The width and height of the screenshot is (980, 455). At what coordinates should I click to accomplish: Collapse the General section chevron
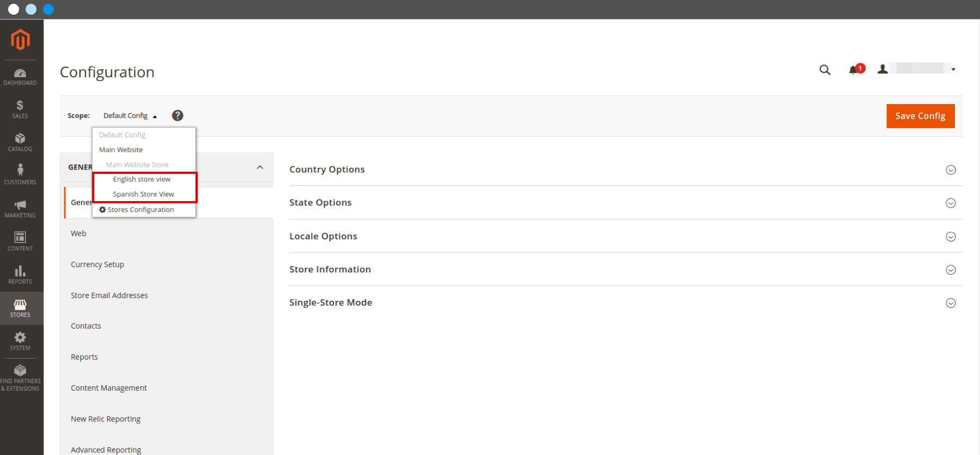coord(260,167)
